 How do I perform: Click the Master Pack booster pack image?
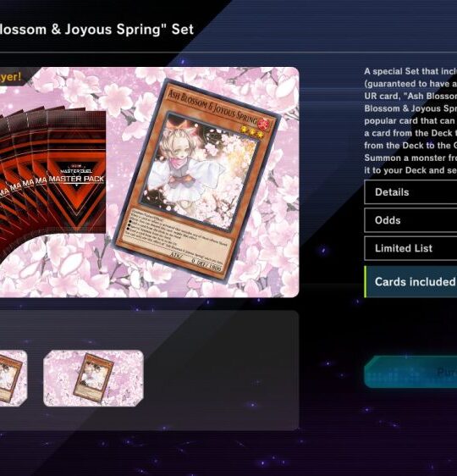pyautogui.click(x=77, y=172)
